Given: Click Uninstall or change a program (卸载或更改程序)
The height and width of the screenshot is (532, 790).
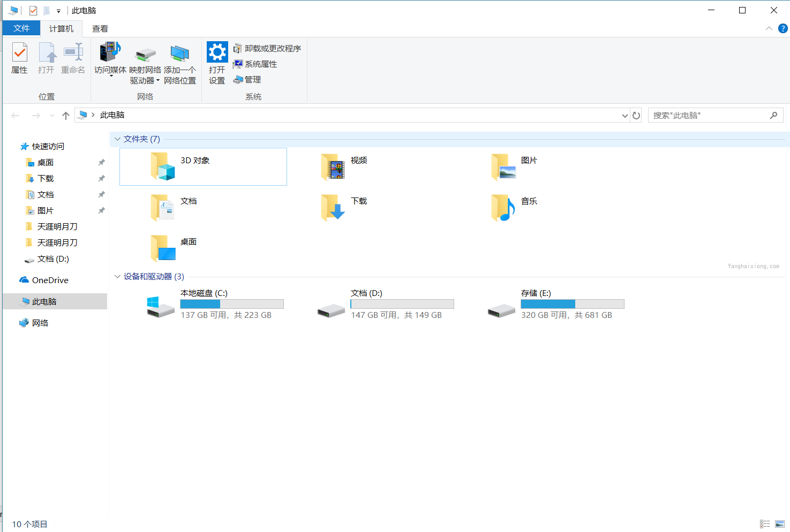Looking at the screenshot, I should [267, 49].
